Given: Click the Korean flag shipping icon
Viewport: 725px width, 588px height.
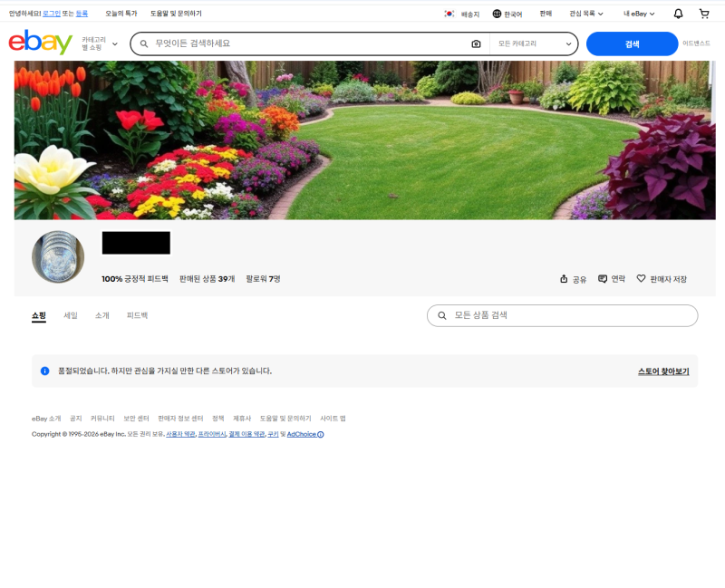Looking at the screenshot, I should tap(449, 14).
